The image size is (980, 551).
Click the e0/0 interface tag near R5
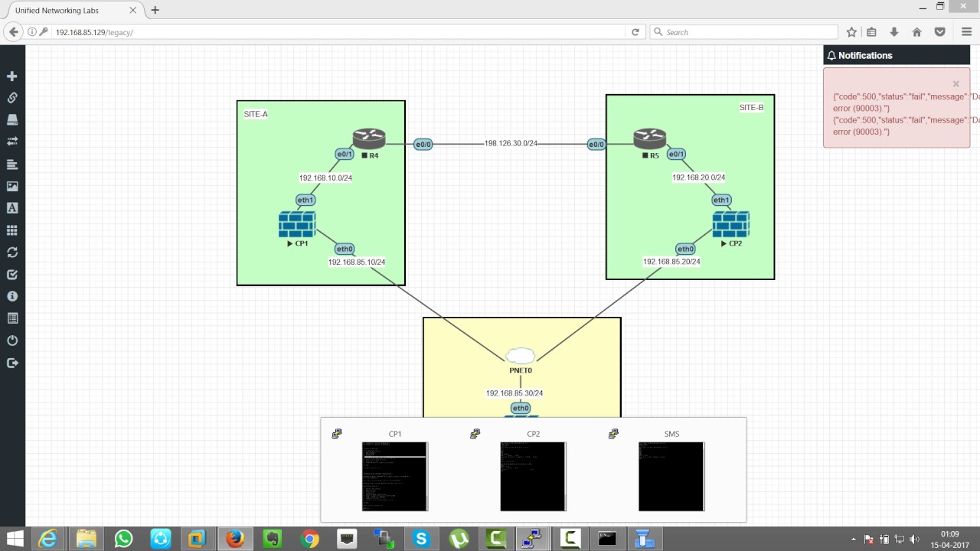pyautogui.click(x=596, y=144)
